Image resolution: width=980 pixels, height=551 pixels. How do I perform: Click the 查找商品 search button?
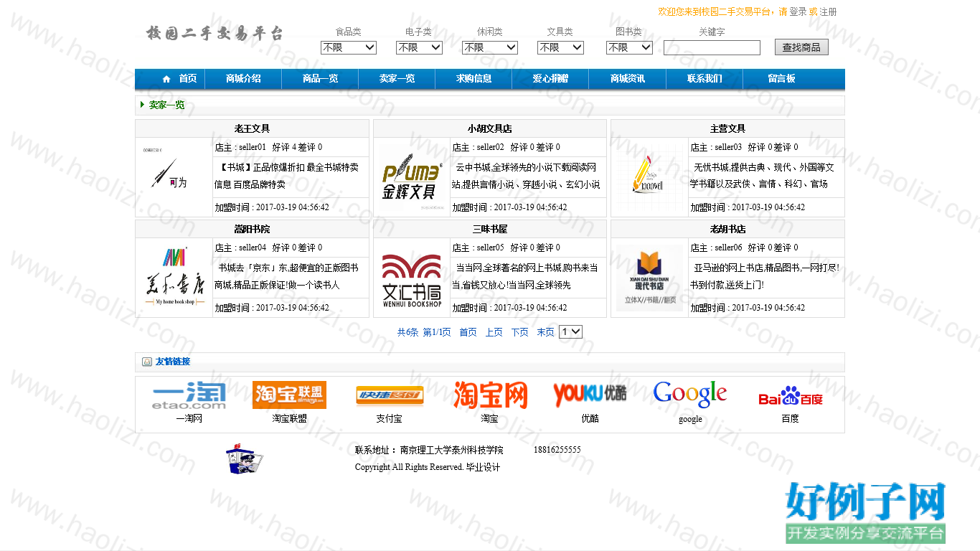point(801,47)
